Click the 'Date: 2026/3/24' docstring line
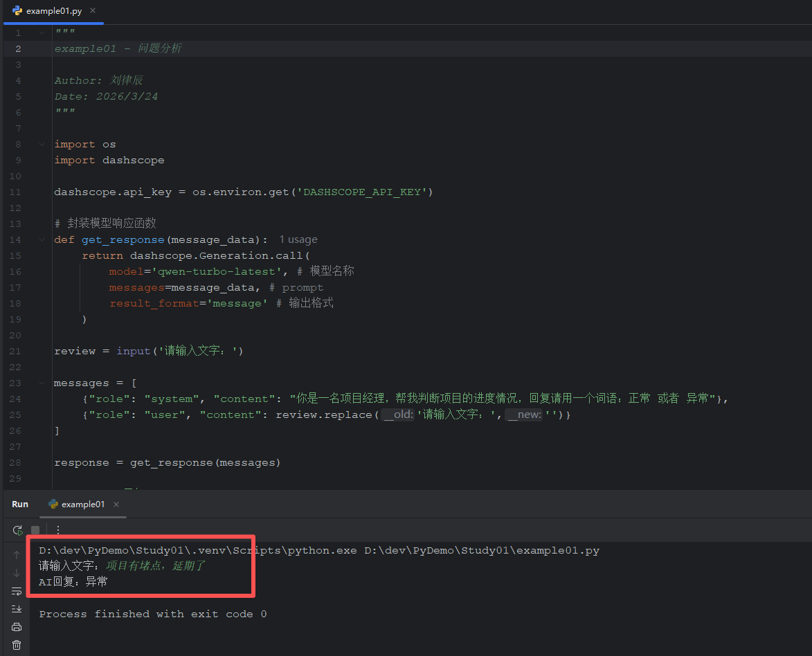This screenshot has width=812, height=656. [x=106, y=96]
